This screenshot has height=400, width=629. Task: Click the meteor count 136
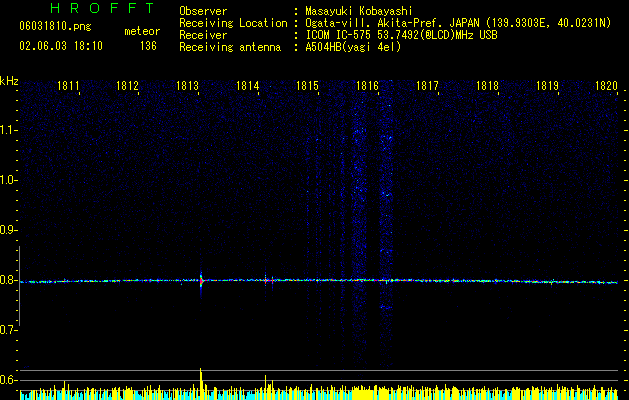tap(148, 46)
